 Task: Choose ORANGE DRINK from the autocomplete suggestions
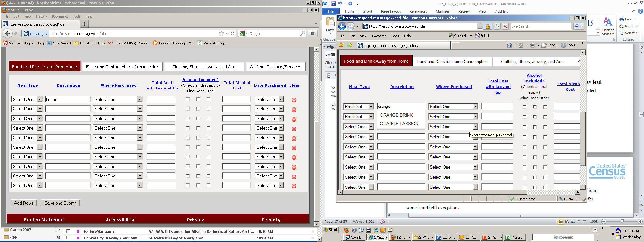coord(396,115)
